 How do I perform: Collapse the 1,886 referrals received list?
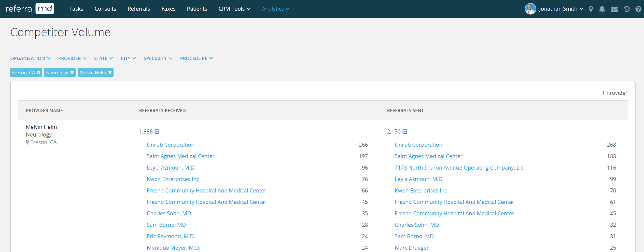click(x=157, y=131)
